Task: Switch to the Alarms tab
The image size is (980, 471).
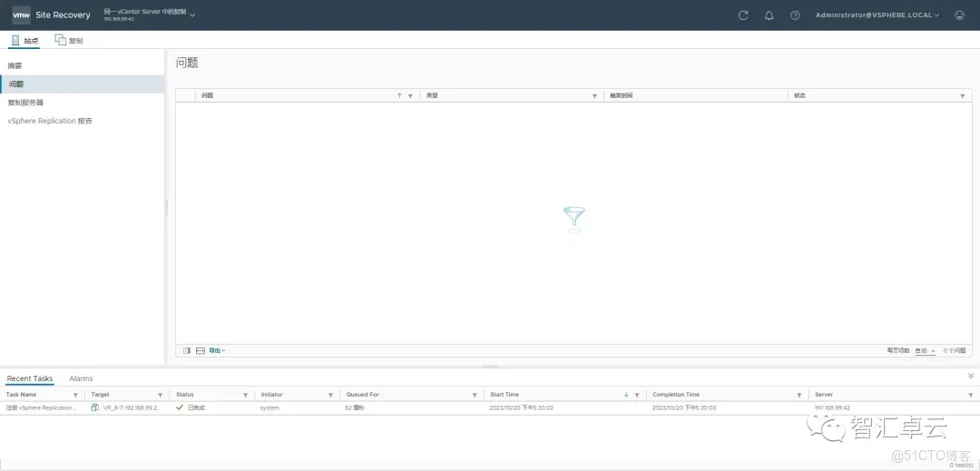Action: (x=82, y=378)
